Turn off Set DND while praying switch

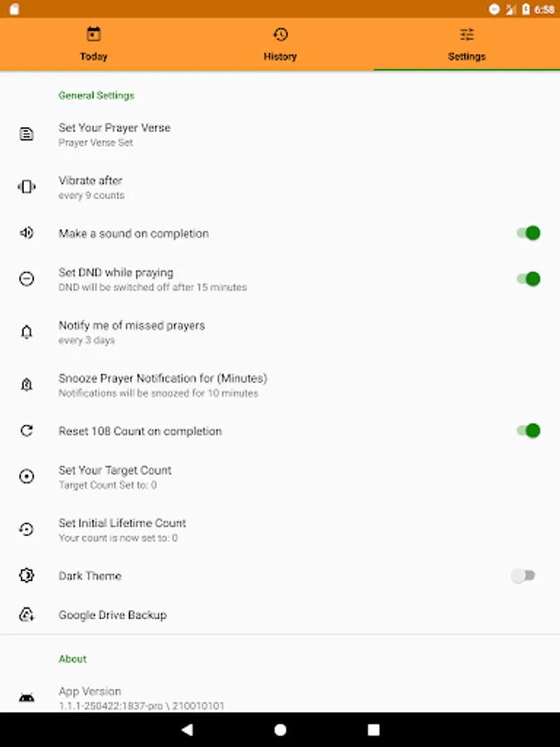click(x=528, y=279)
